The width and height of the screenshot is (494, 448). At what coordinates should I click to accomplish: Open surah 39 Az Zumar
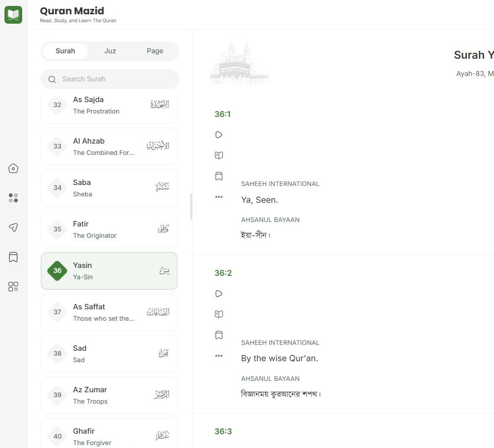click(109, 395)
